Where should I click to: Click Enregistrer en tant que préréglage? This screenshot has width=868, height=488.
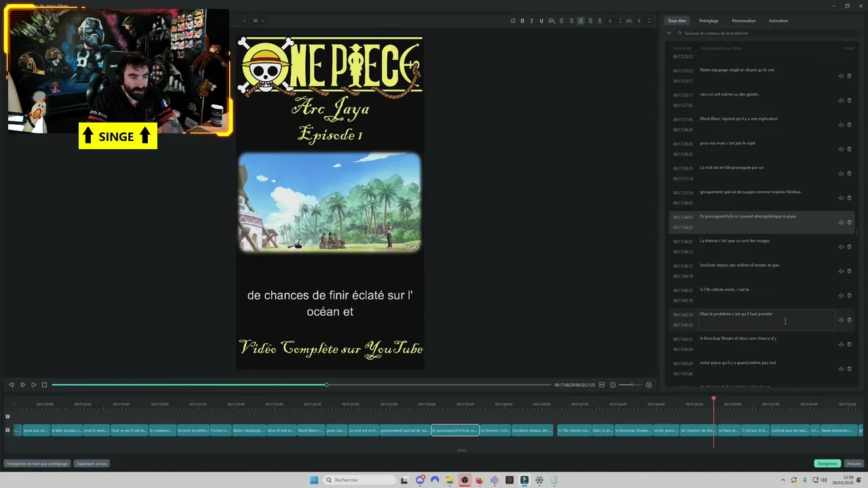(x=37, y=464)
